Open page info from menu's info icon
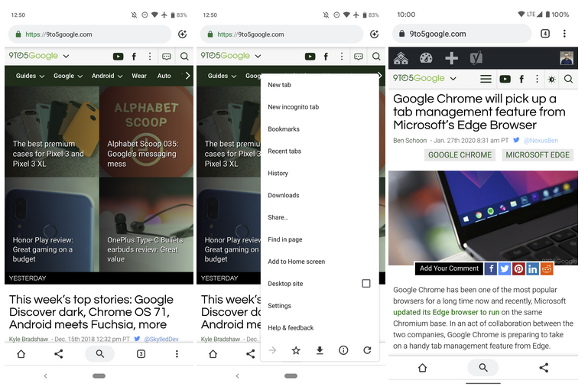The image size is (588, 387). point(343,350)
